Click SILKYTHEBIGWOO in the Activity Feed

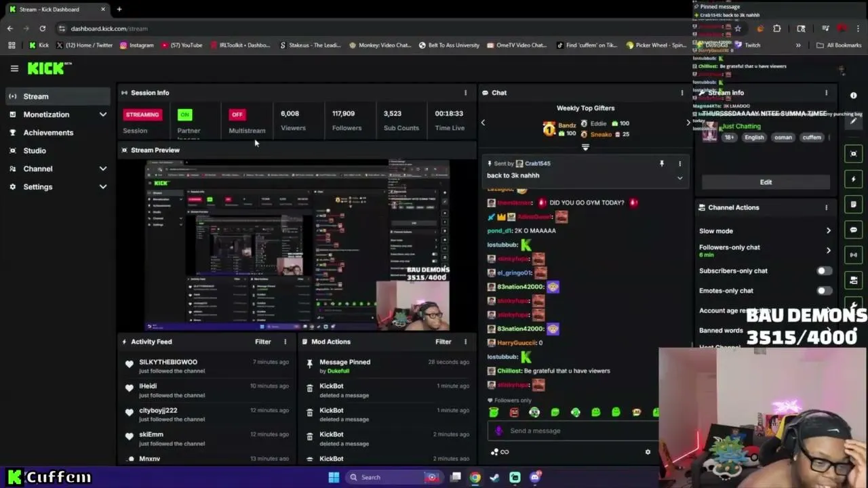click(168, 363)
